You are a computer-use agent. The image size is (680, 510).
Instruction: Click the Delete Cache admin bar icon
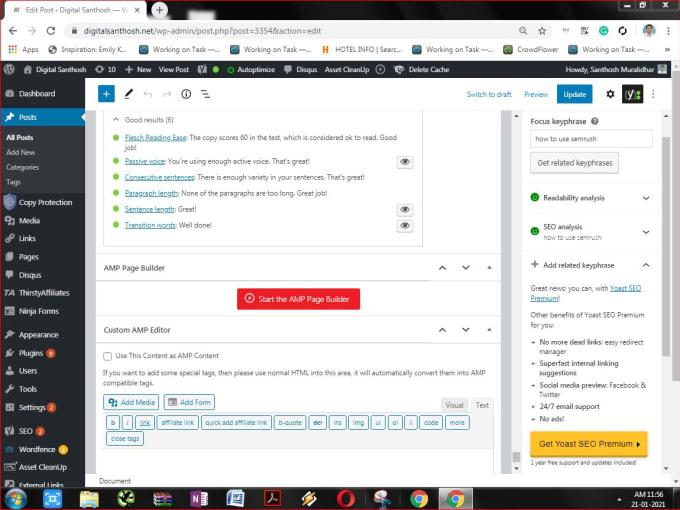pyautogui.click(x=399, y=69)
